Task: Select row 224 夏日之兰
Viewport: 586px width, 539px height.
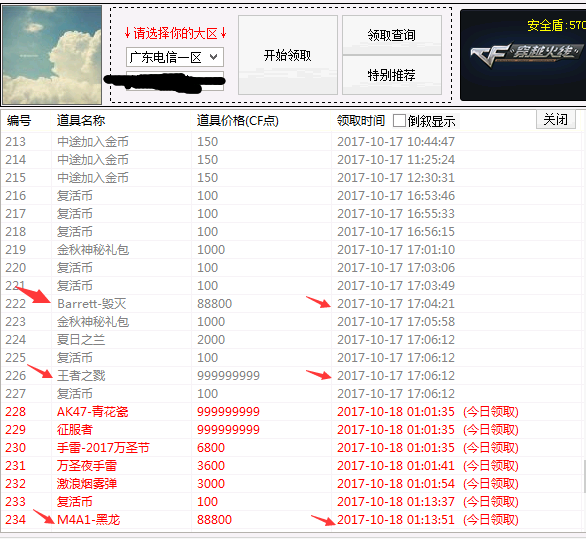Action: click(291, 340)
